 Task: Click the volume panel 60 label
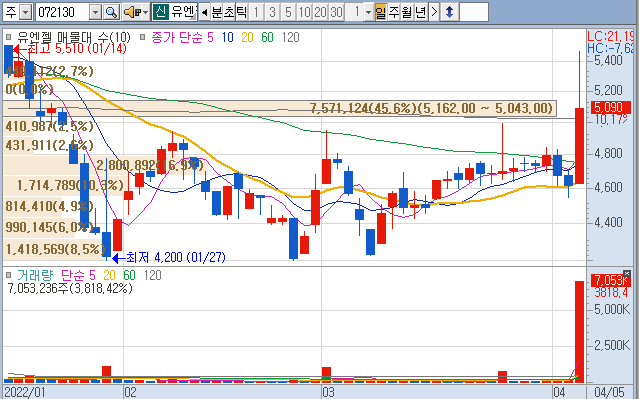click(129, 276)
